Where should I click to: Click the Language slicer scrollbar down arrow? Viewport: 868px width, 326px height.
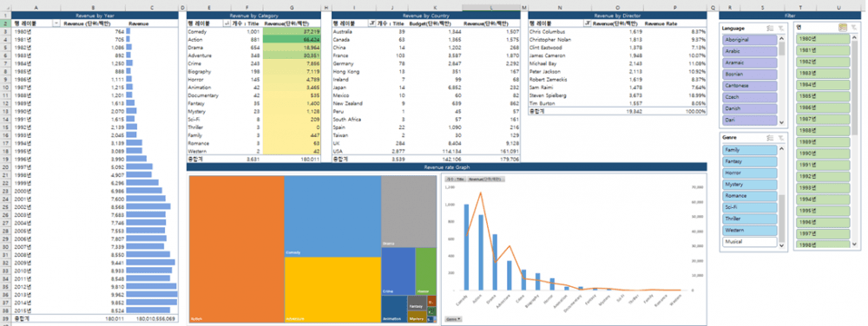[782, 122]
